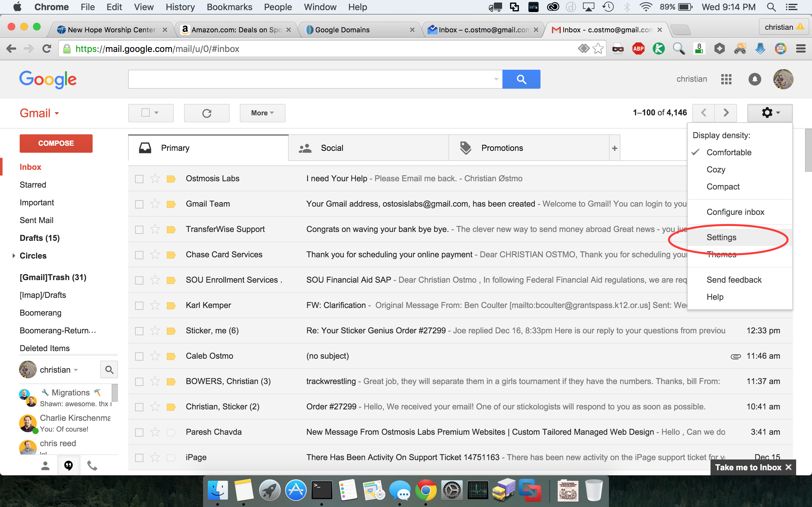Click the Add label plus icon

click(x=615, y=148)
